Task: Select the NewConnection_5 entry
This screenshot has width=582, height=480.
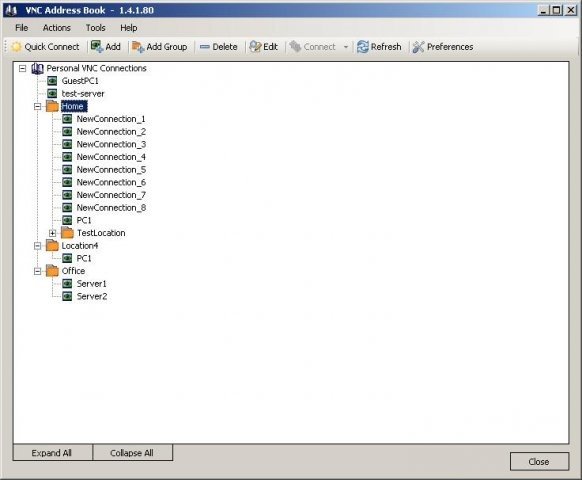Action: click(x=111, y=170)
